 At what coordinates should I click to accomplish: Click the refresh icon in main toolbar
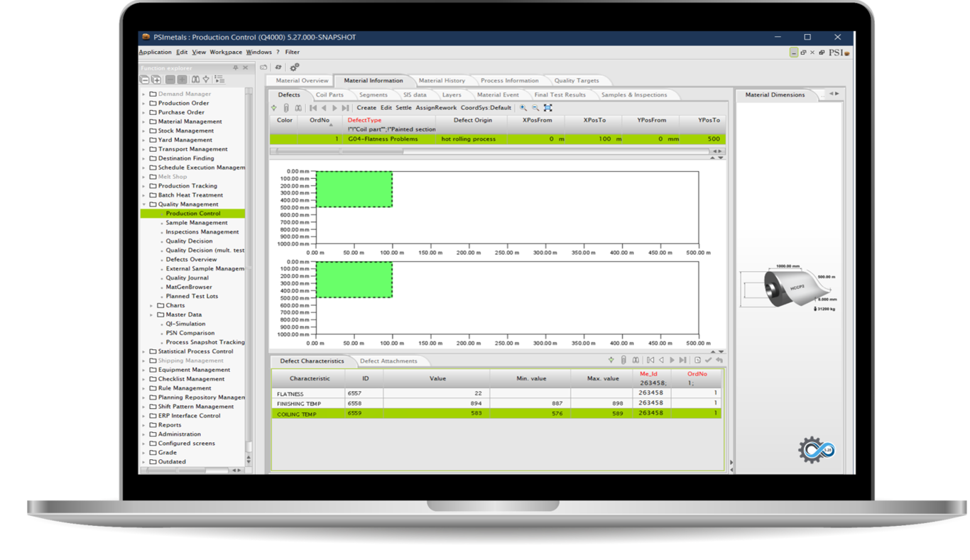[278, 67]
